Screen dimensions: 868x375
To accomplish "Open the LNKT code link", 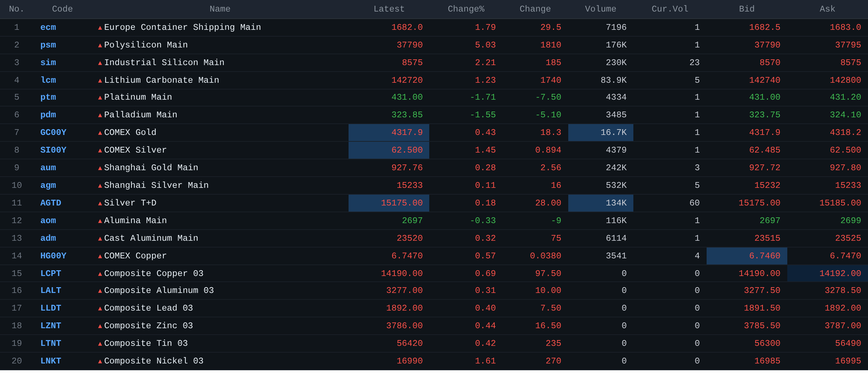I will pyautogui.click(x=51, y=361).
